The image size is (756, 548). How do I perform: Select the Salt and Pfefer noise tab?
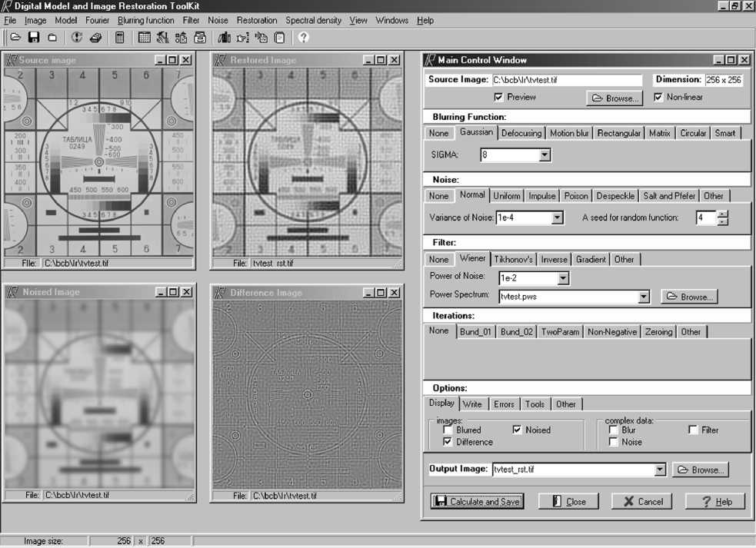[669, 196]
